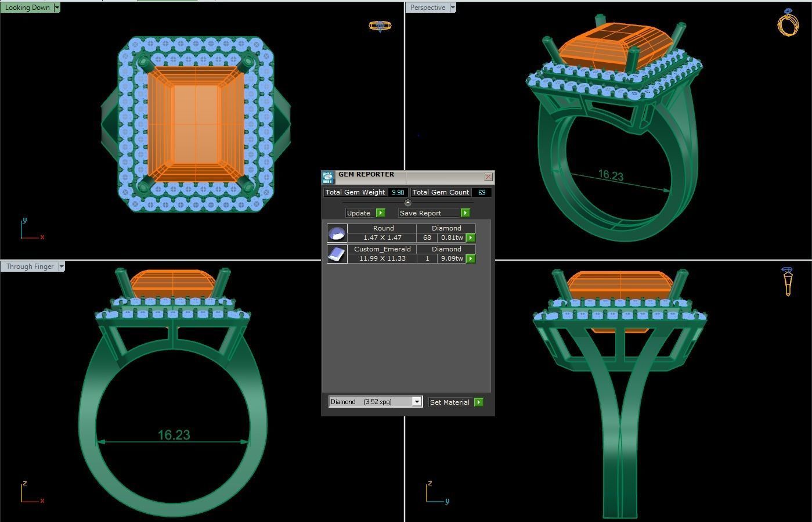Viewport: 812px width, 522px height.
Task: Click the Total Gem Weight value 9.90
Action: 398,192
